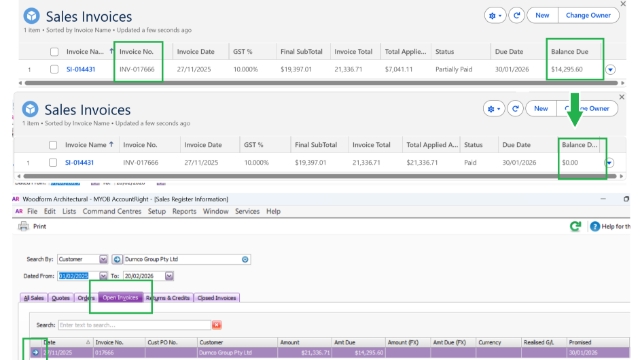Viewport: 640px width, 360px height.
Task: Click the sort arrow on the full Invoice Name header
Action: (x=111, y=144)
